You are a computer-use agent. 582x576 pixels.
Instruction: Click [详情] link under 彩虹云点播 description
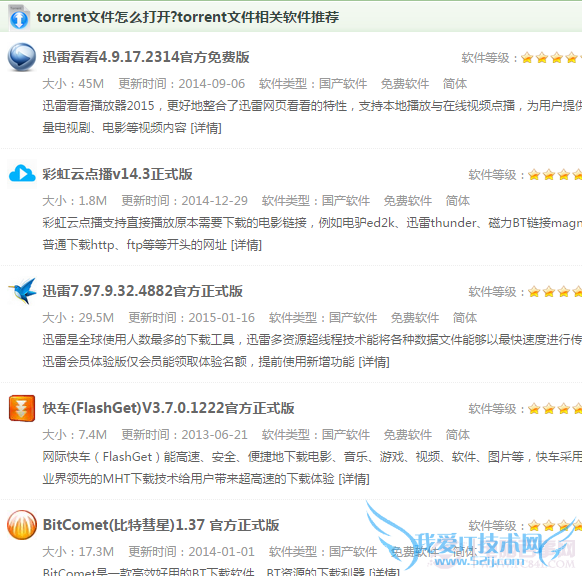(246, 245)
